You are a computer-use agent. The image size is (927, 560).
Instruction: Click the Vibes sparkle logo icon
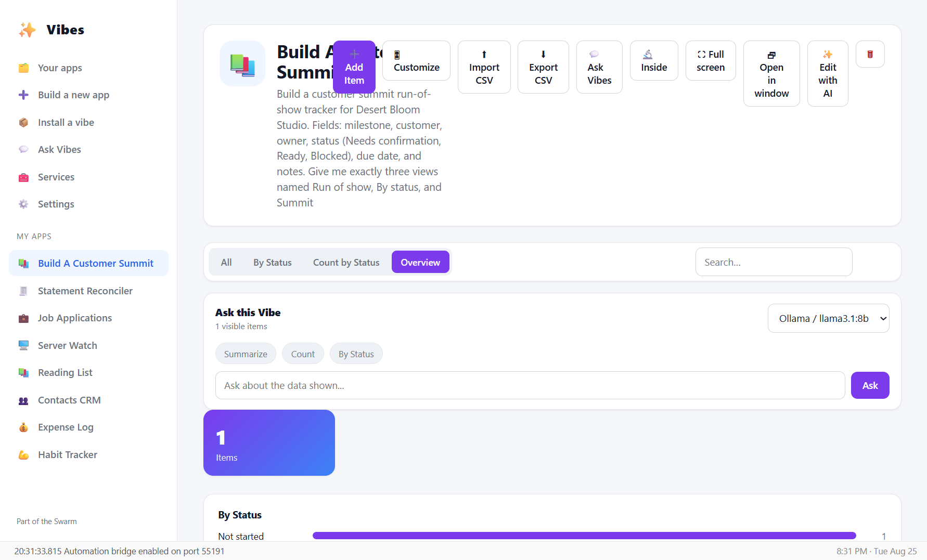point(27,30)
